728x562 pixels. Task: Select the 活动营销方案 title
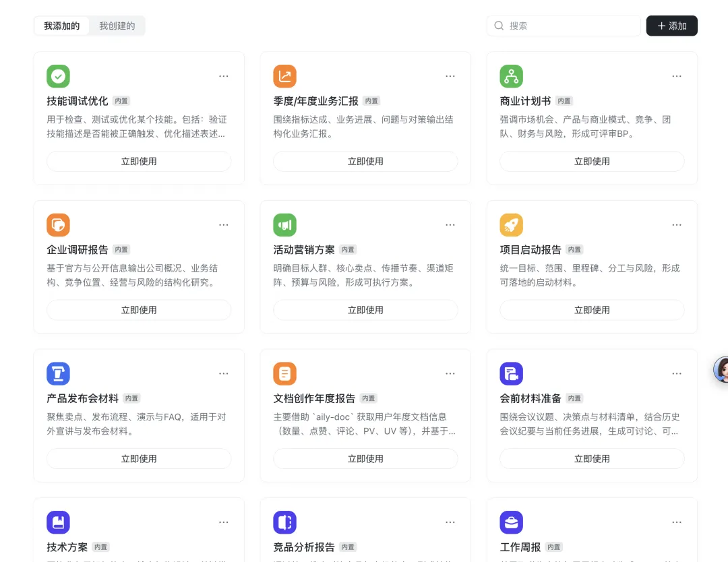(303, 250)
